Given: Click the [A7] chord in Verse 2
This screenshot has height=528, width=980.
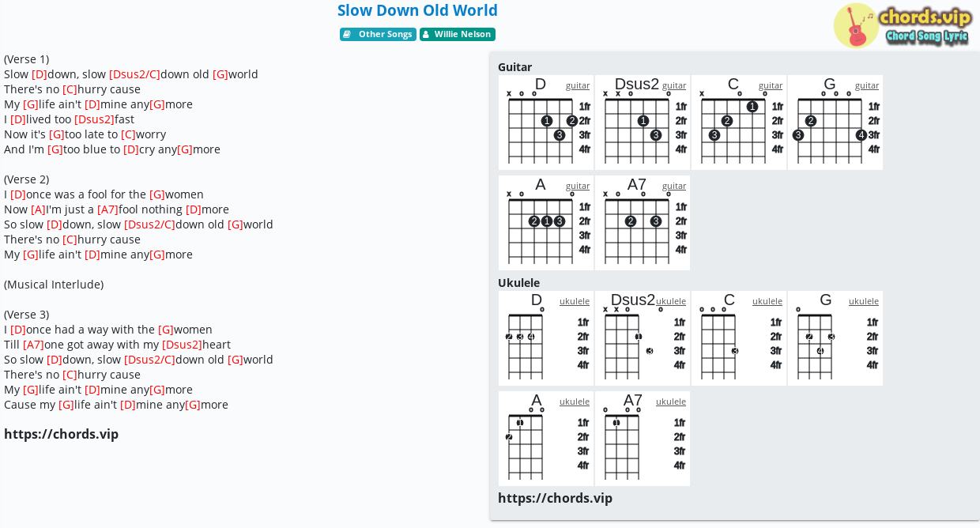Looking at the screenshot, I should click(107, 209).
